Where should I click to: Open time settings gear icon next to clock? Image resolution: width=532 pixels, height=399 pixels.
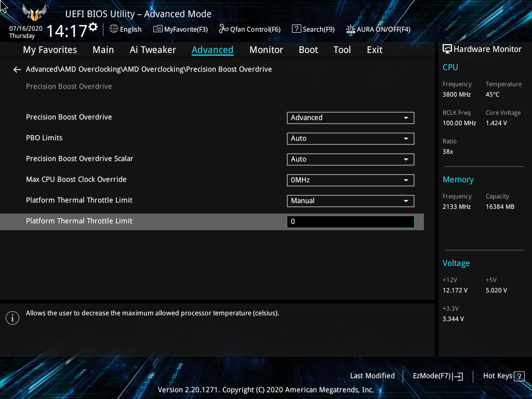tap(93, 27)
